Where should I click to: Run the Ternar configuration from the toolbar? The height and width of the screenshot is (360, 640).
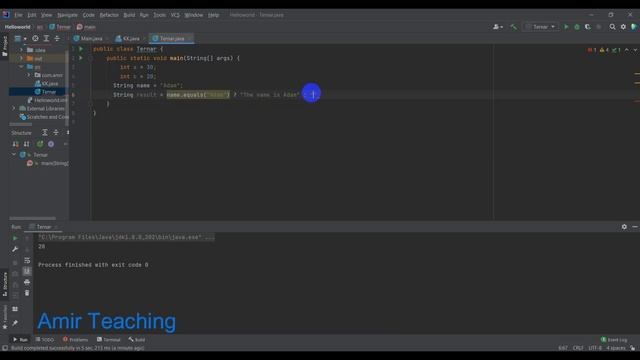click(566, 27)
